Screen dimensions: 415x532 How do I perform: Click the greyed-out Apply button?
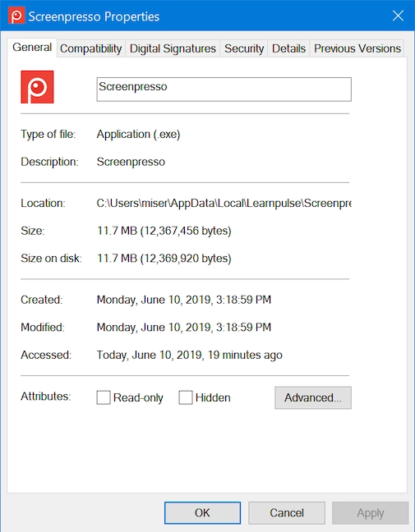[370, 512]
